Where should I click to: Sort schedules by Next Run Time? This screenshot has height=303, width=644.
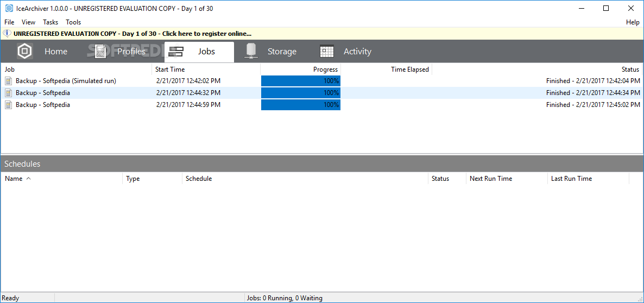click(507, 179)
